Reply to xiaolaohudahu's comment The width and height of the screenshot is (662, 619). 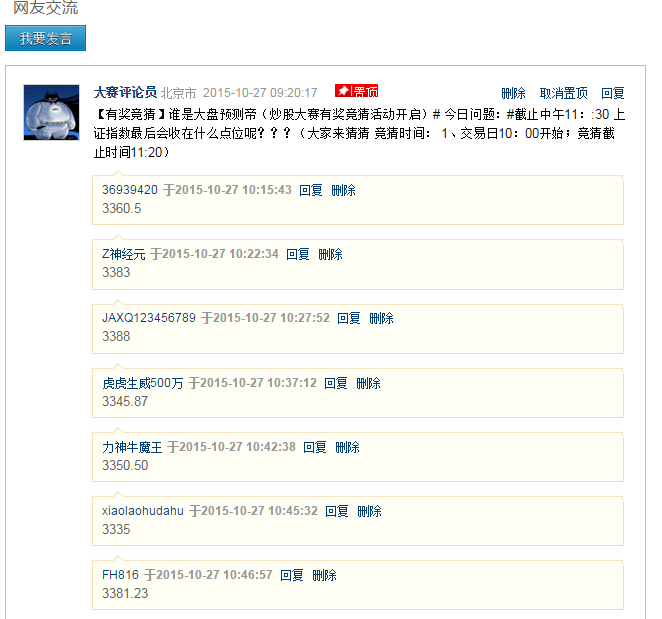[x=337, y=511]
